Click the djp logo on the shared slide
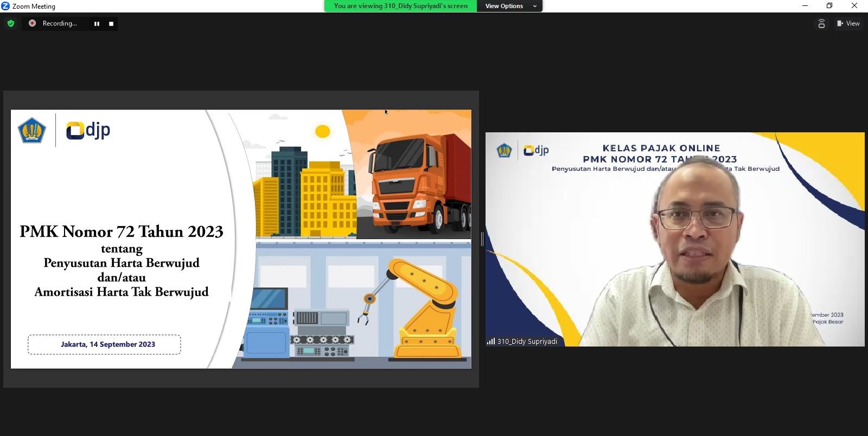Image resolution: width=868 pixels, height=436 pixels. (88, 130)
